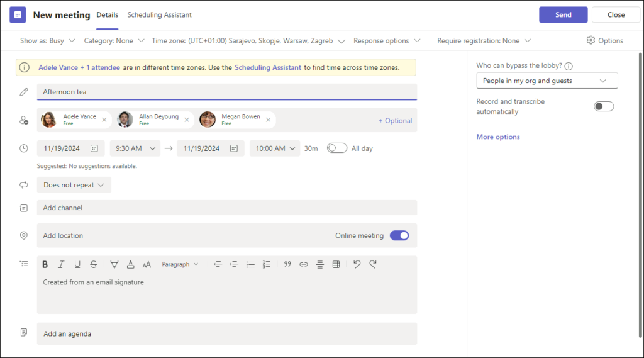This screenshot has height=358, width=644.
Task: Open the font color tool
Action: 131,264
